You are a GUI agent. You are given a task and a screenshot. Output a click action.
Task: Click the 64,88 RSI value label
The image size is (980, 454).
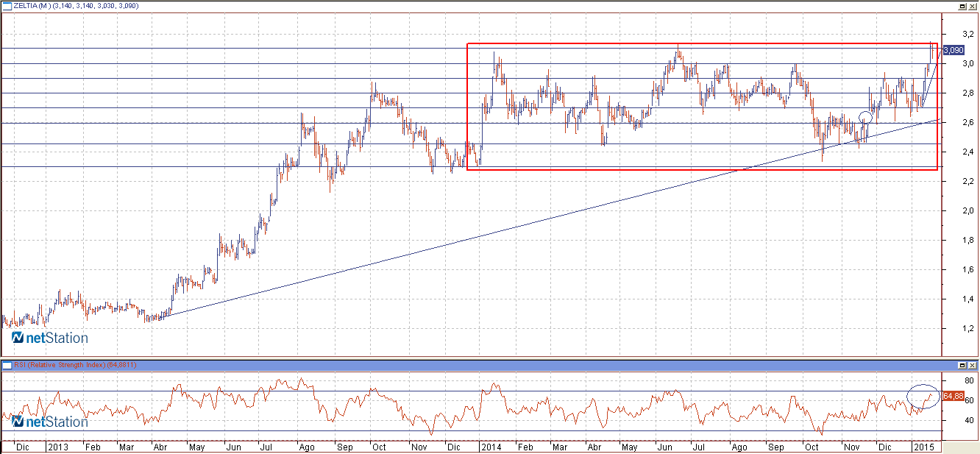(953, 396)
